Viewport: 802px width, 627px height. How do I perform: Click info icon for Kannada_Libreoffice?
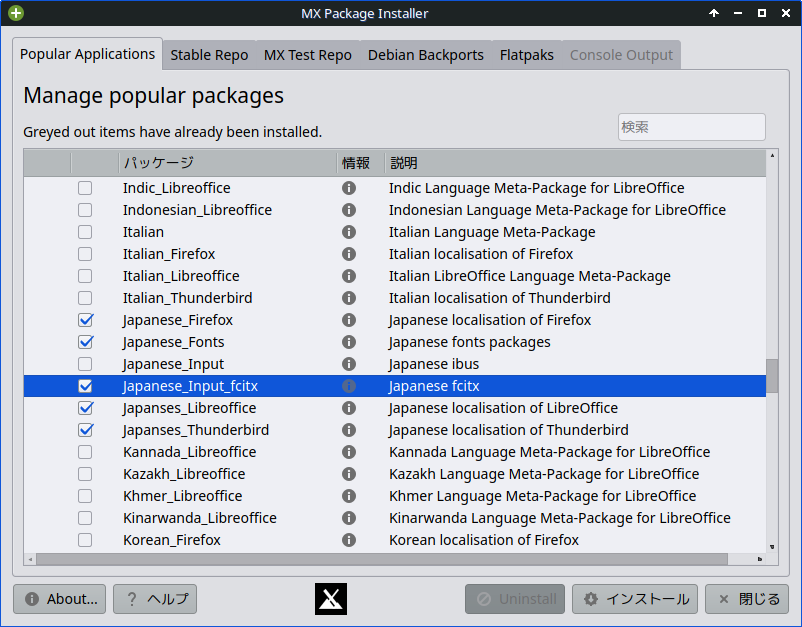coord(349,452)
